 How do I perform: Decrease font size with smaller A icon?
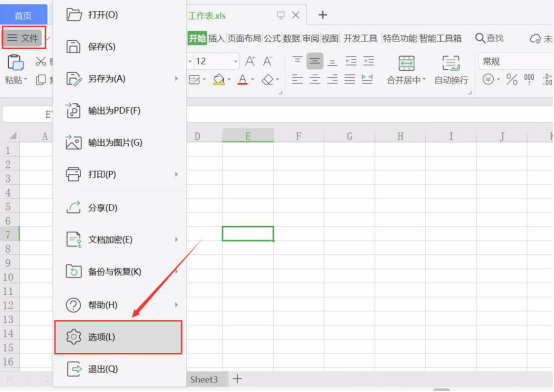tap(267, 61)
